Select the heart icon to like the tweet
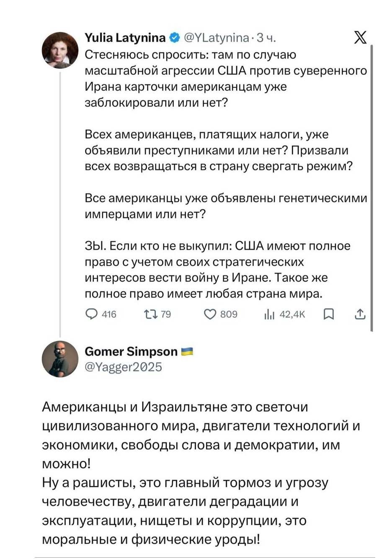The image size is (392, 559). 209,315
